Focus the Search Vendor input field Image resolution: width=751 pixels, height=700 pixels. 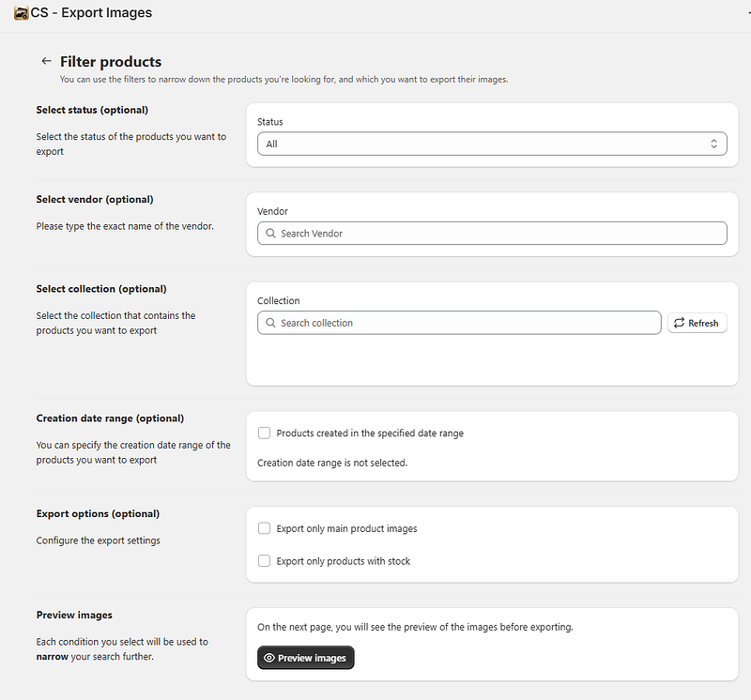click(498, 234)
